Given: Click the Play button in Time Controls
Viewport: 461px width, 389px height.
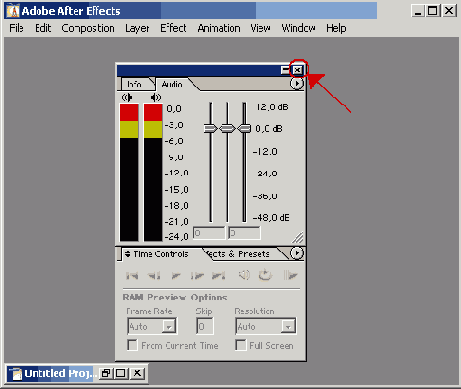Looking at the screenshot, I should [176, 275].
